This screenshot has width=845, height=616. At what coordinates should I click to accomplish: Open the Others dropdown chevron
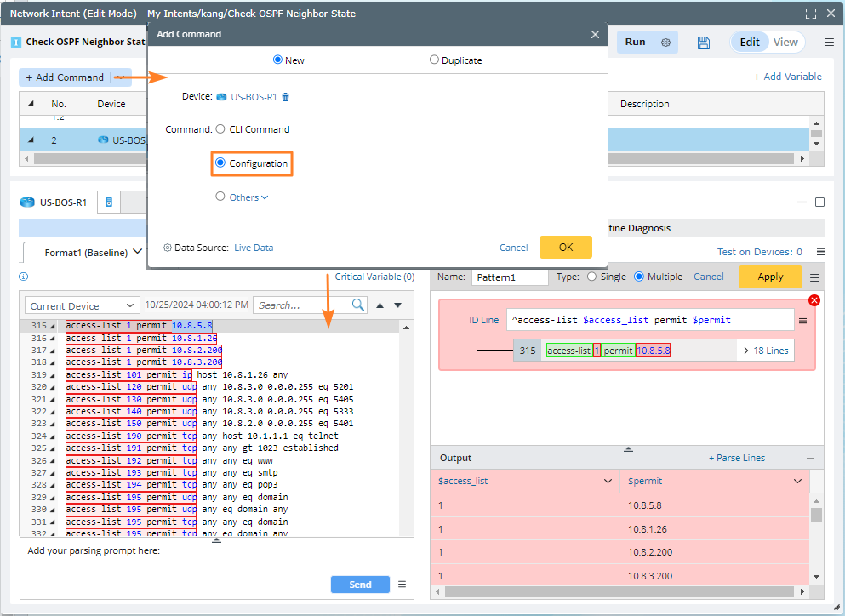point(265,197)
